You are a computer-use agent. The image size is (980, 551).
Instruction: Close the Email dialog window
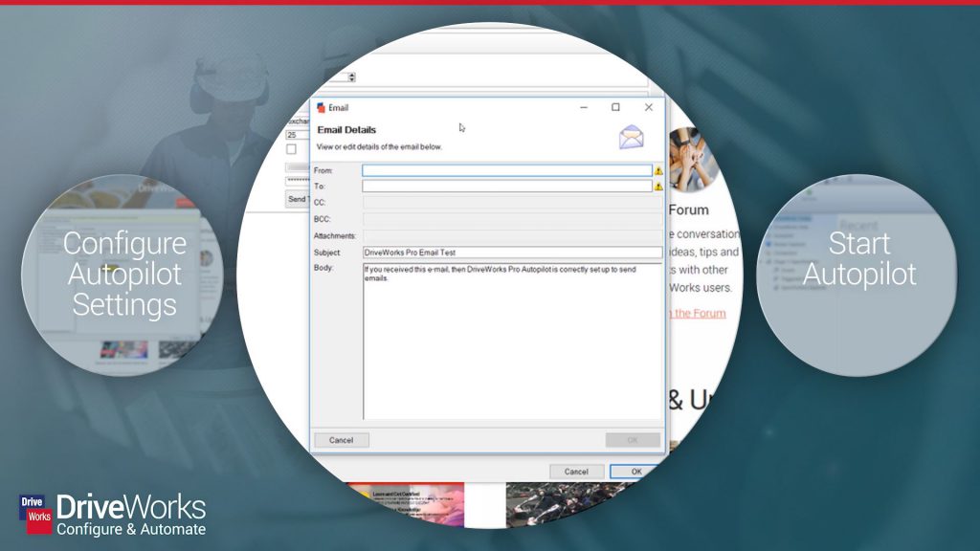649,107
